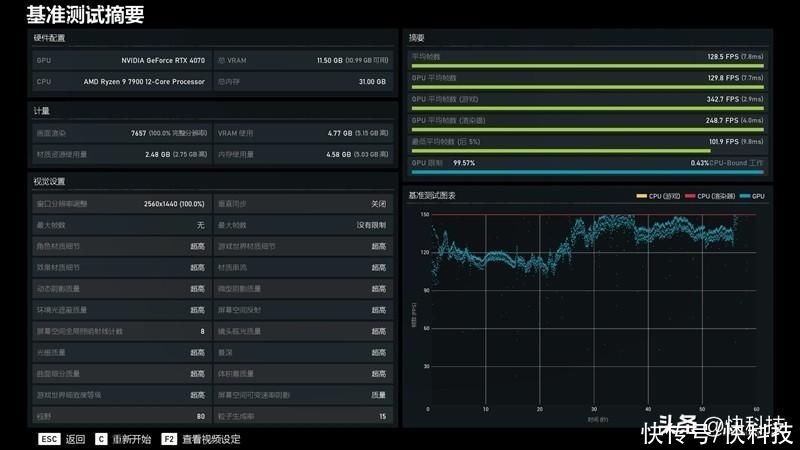Click the 4.77 GB VRAM usage value
This screenshot has height=450, width=800.
click(x=340, y=133)
